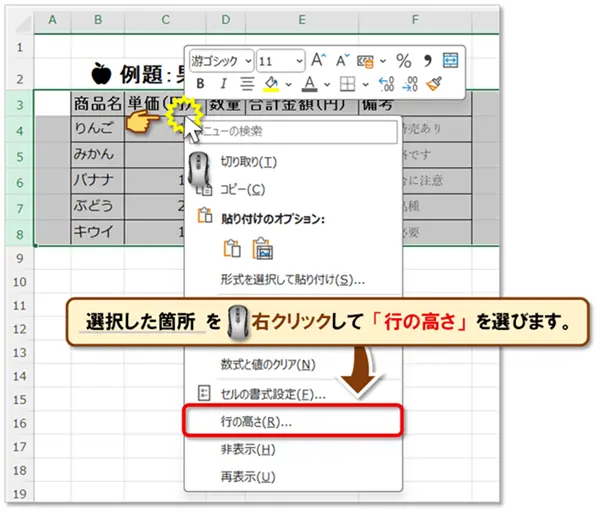
Task: Apply comma style format
Action: 427,60
